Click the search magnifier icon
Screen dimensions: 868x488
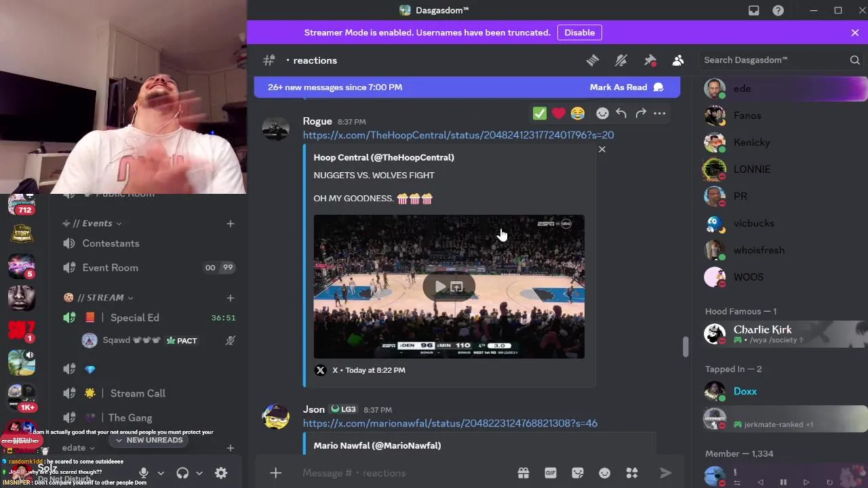tap(855, 60)
